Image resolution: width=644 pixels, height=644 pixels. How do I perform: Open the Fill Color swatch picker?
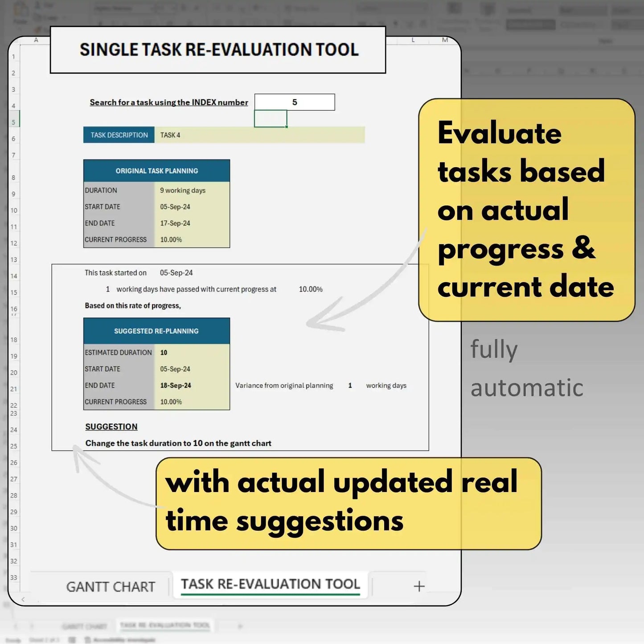tap(169, 22)
